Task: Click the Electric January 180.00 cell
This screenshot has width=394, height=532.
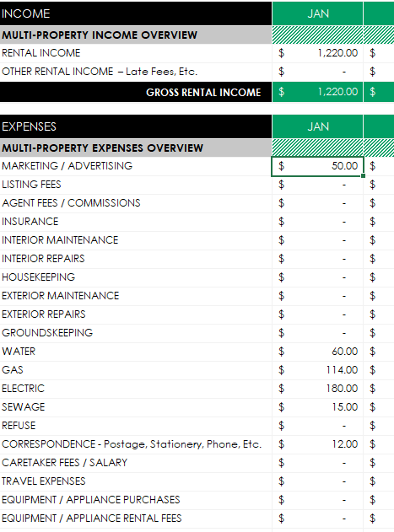Action: [317, 389]
